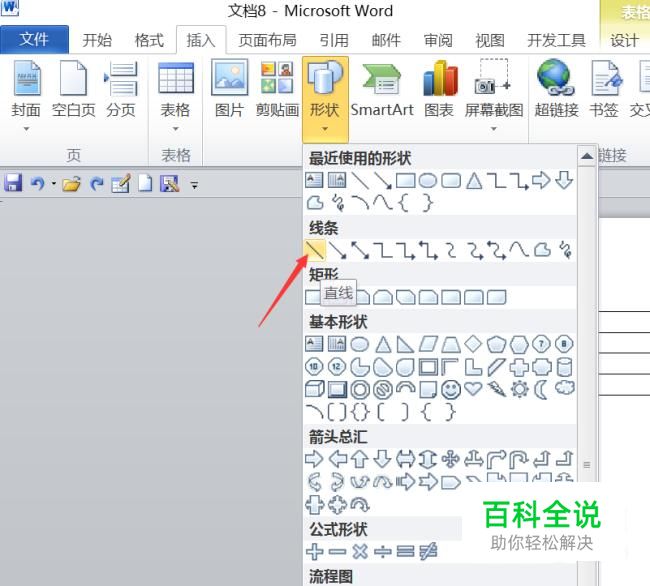Customize quick access toolbar dropdown
Viewport: 650px width, 586px height.
pyautogui.click(x=194, y=184)
